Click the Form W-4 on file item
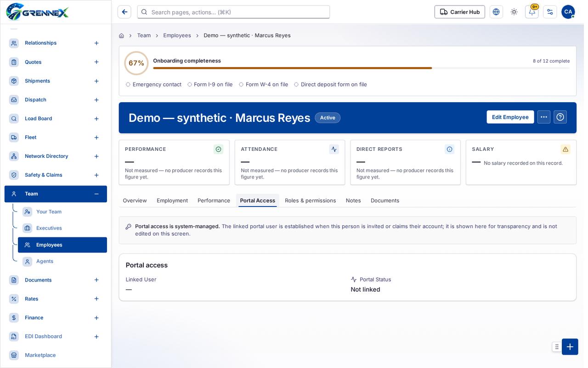 (x=264, y=85)
